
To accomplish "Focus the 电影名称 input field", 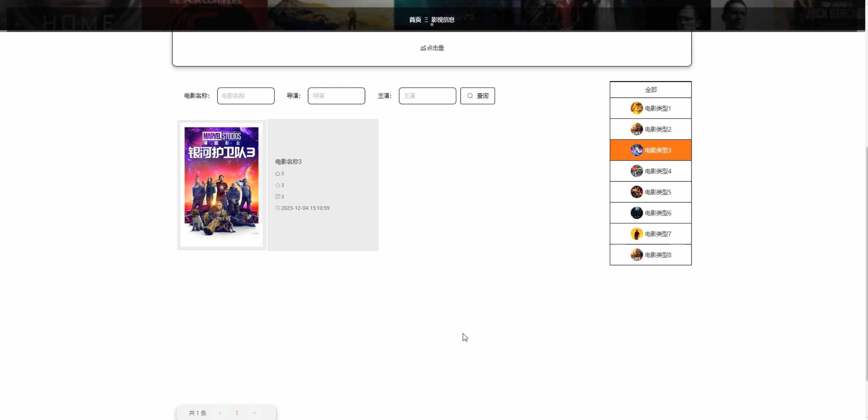I will 245,96.
